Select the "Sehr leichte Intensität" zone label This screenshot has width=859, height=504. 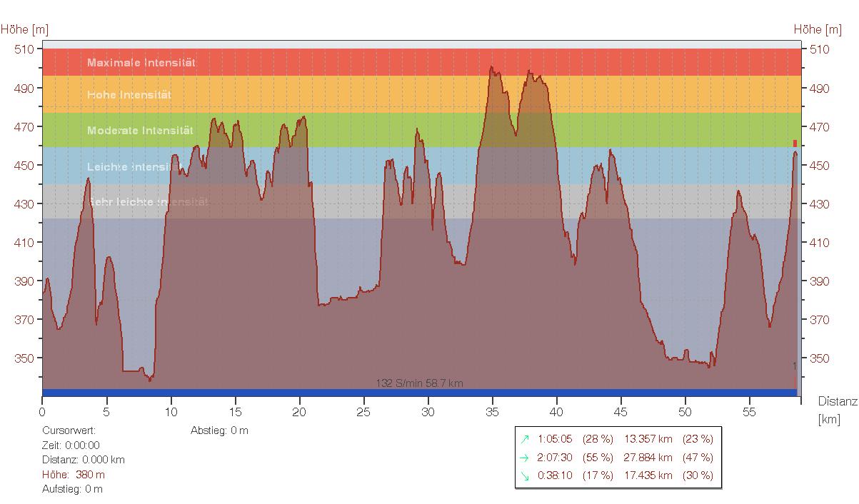(x=148, y=203)
